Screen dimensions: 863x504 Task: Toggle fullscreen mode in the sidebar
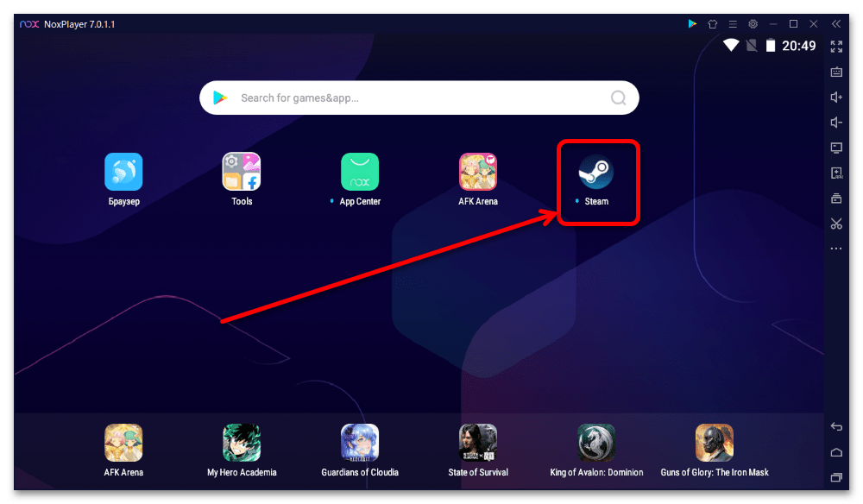[836, 47]
